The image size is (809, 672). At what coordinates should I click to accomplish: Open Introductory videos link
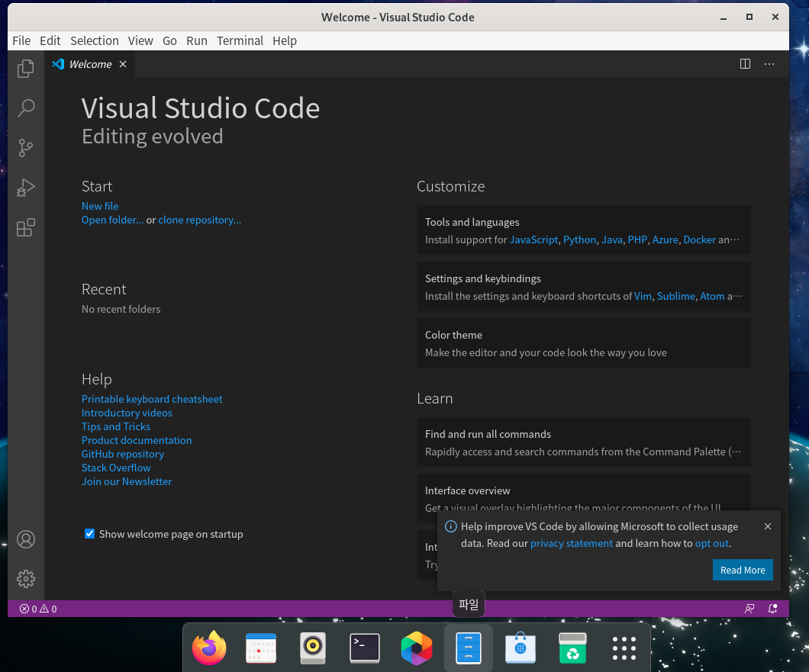click(x=127, y=413)
